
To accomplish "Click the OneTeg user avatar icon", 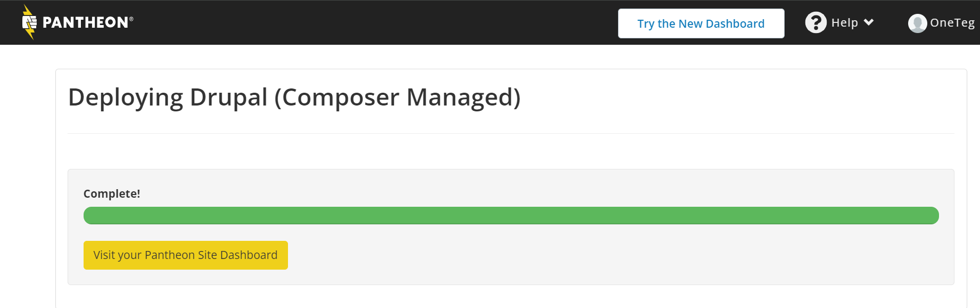I will coord(917,23).
